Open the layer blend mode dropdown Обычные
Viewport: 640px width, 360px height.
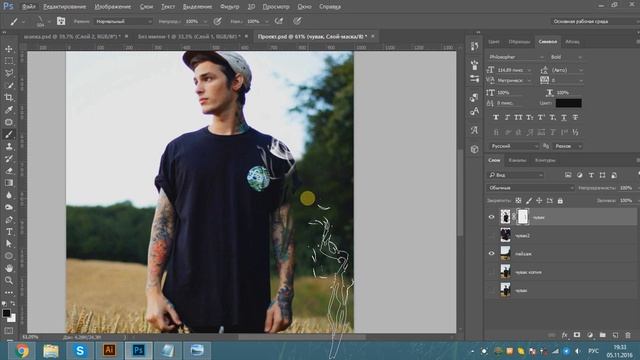531,188
